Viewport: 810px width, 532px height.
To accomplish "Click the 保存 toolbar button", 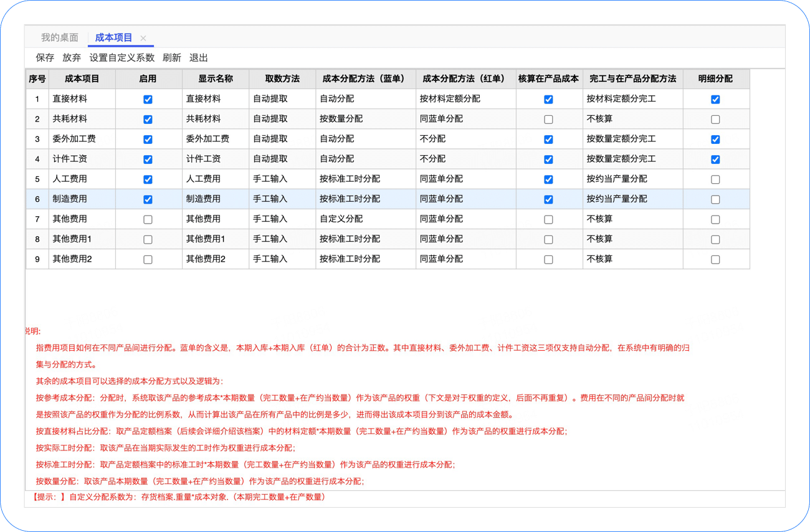I will tap(45, 58).
